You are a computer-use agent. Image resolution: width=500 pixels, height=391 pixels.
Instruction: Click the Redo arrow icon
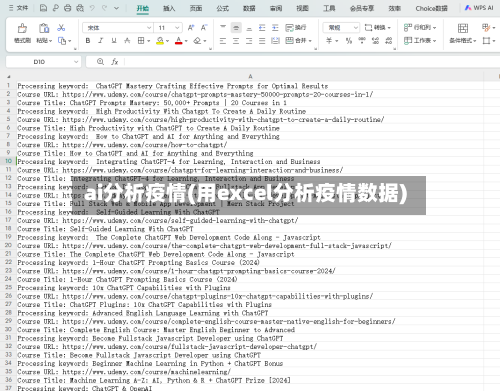(x=104, y=8)
